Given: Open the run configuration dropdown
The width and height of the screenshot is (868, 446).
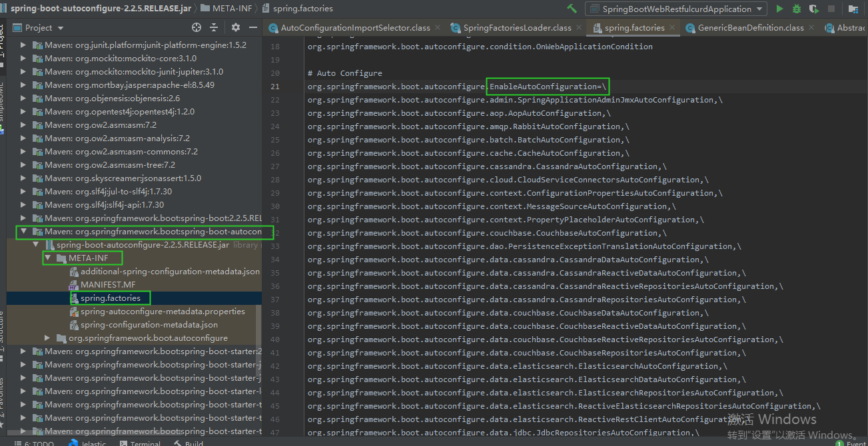Looking at the screenshot, I should click(x=676, y=9).
